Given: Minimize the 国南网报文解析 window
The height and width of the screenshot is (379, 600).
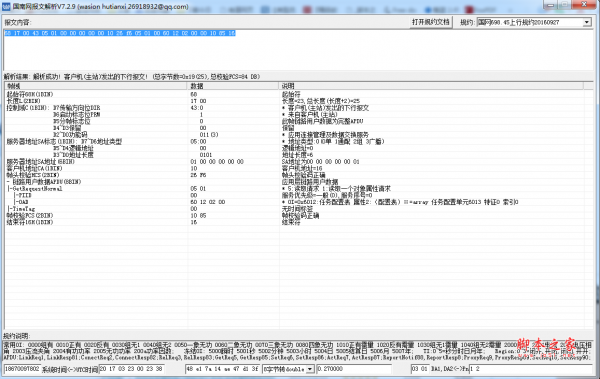Looking at the screenshot, I should click(551, 5).
